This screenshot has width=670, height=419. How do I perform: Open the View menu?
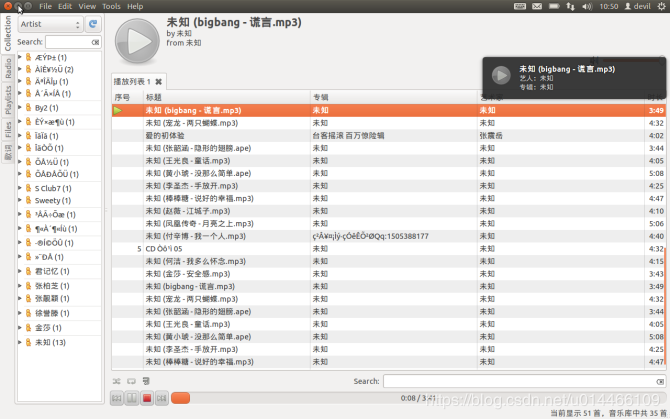click(x=87, y=6)
